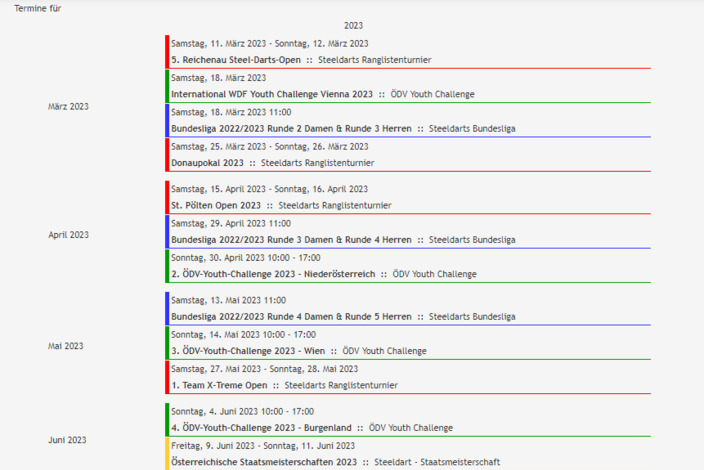Open Bundesliga Runde 4 Damen & Runde 5 Herren
Image resolution: width=704 pixels, height=470 pixels.
click(291, 316)
